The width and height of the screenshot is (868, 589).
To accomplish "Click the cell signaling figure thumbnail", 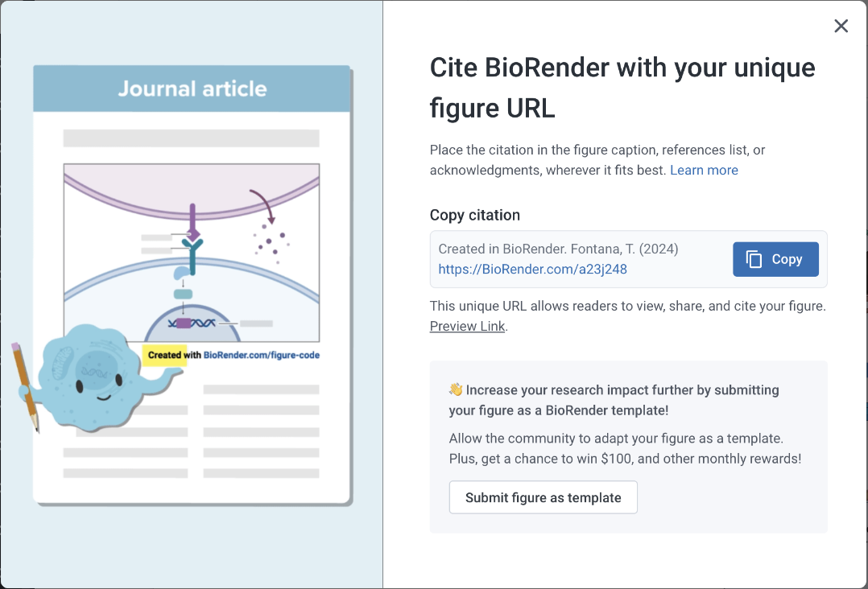I will (x=192, y=253).
